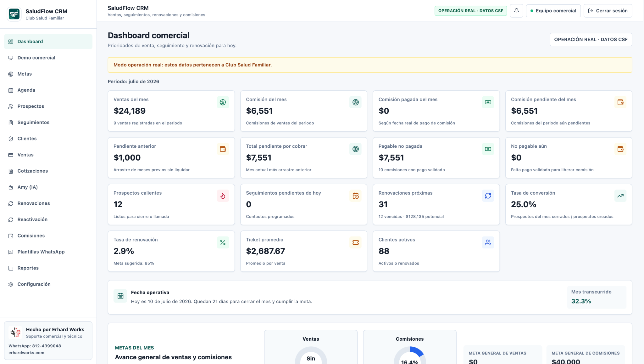This screenshot has height=364, width=644.
Task: Click the META GENERAL DE VENTAS box
Action: 502,355
